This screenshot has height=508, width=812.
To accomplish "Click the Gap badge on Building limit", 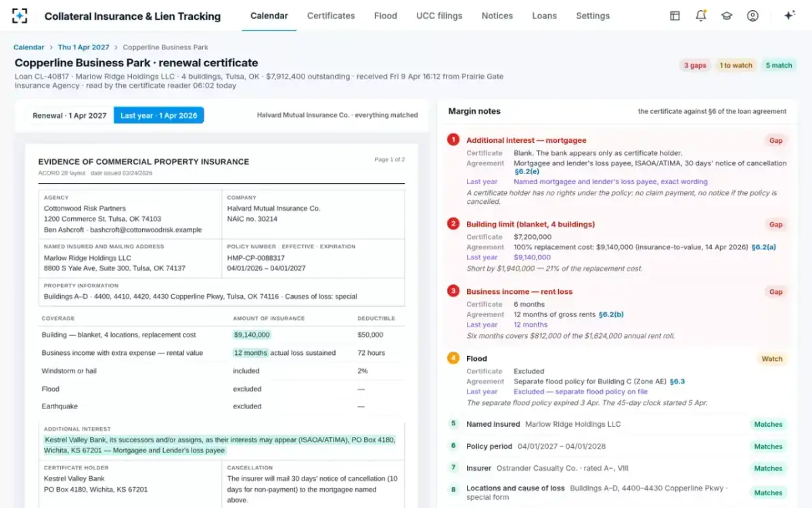I will point(775,224).
